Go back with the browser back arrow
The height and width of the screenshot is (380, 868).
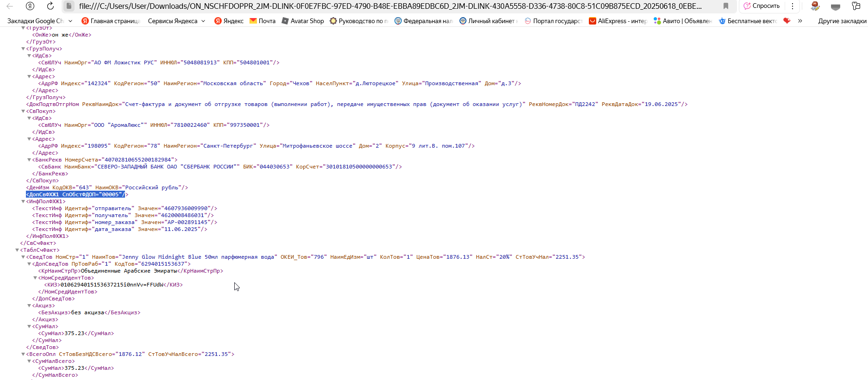click(x=10, y=6)
